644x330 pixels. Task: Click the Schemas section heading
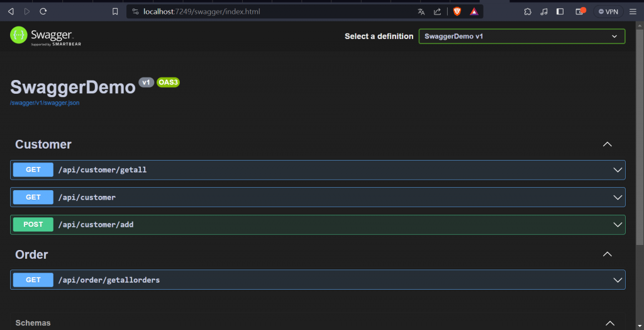(33, 323)
